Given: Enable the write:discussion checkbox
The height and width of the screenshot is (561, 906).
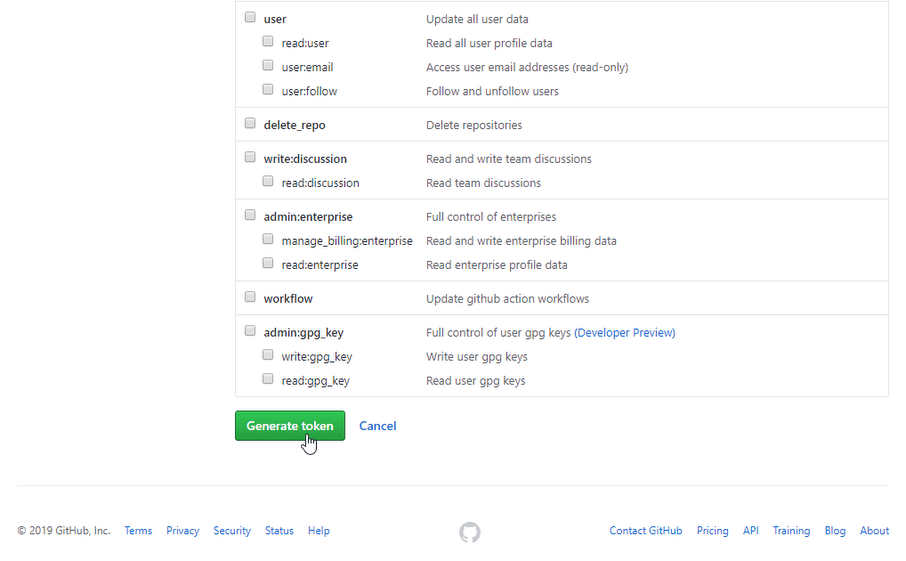Looking at the screenshot, I should pos(250,157).
